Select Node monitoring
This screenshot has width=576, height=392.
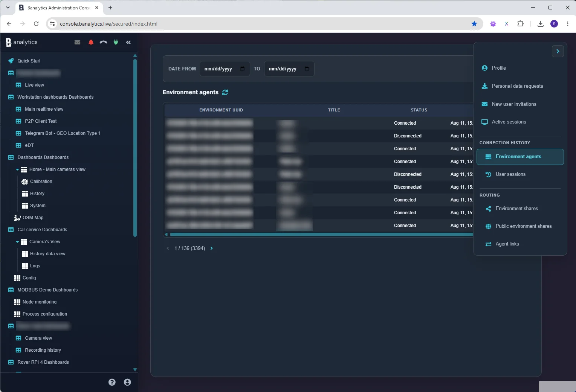(x=39, y=302)
